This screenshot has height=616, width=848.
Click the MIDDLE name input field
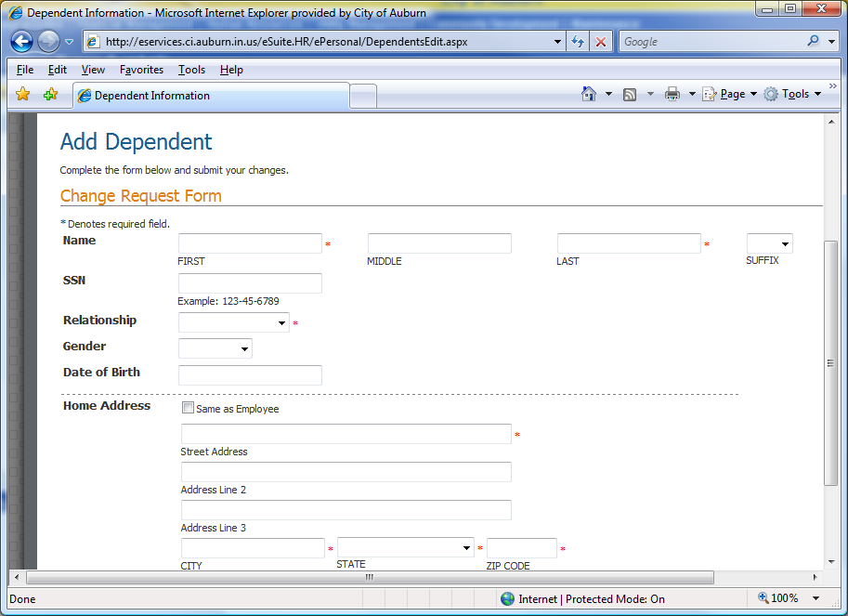[439, 243]
